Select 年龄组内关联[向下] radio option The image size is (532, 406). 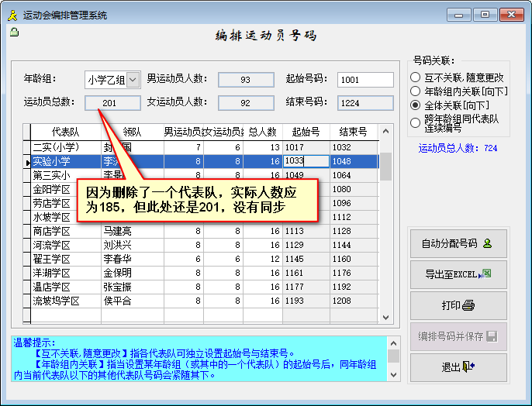(x=415, y=91)
